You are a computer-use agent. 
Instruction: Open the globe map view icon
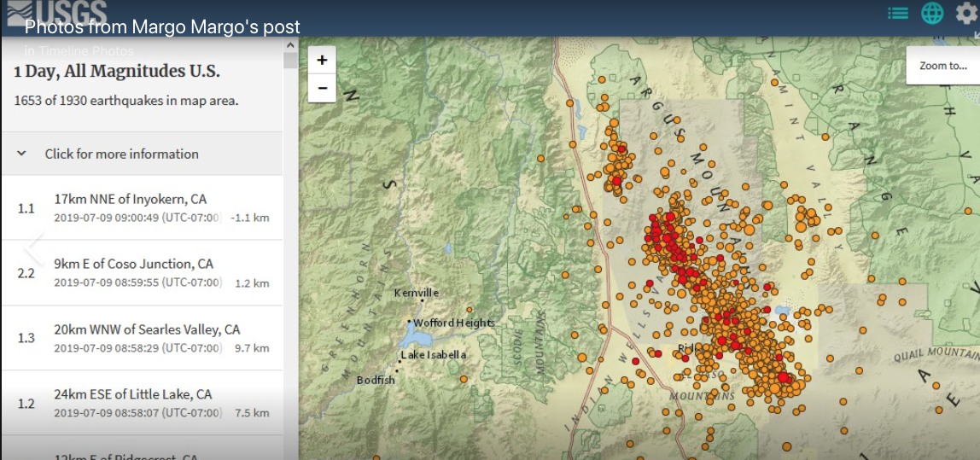932,13
